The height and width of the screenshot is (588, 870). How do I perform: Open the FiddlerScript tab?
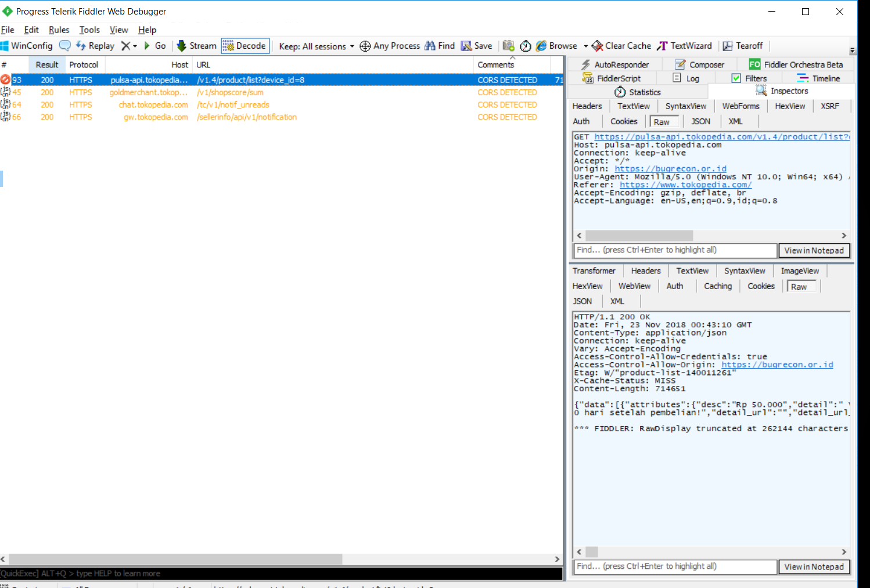(612, 78)
